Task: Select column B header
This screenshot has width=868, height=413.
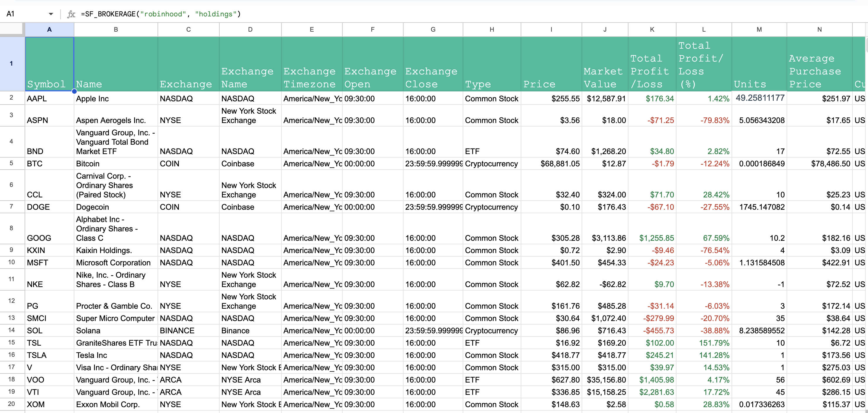Action: (116, 29)
